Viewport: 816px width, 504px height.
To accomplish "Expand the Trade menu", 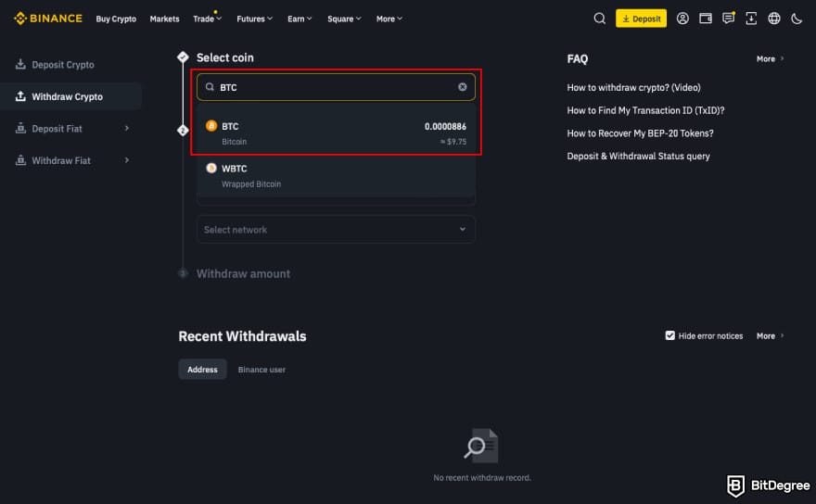I will coord(207,19).
